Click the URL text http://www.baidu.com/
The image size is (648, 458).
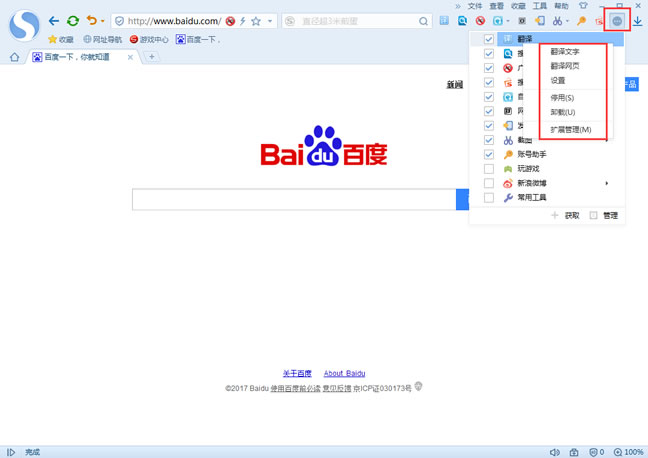click(x=174, y=21)
